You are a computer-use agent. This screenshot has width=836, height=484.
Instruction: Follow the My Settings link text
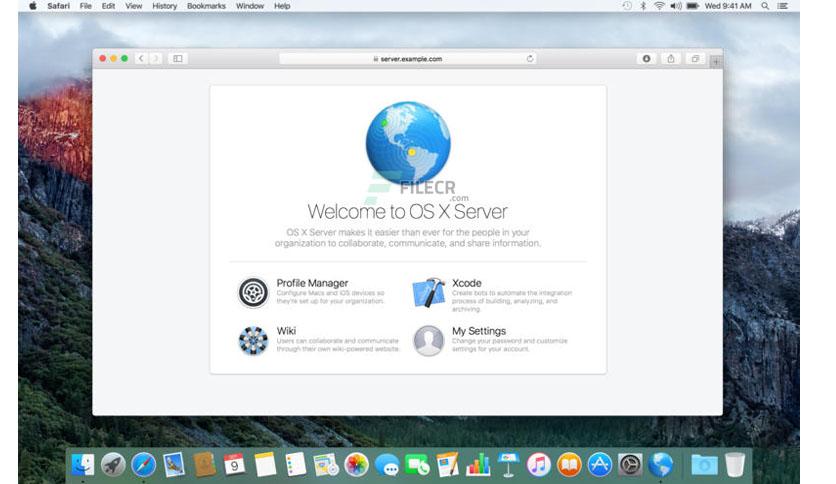[479, 331]
